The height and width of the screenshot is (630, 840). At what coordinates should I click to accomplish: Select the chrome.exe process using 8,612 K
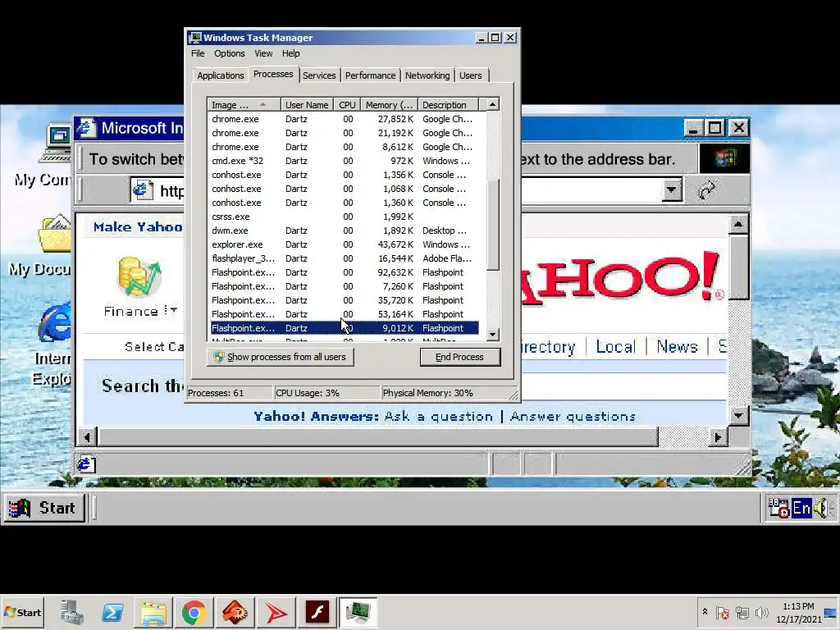click(345, 147)
